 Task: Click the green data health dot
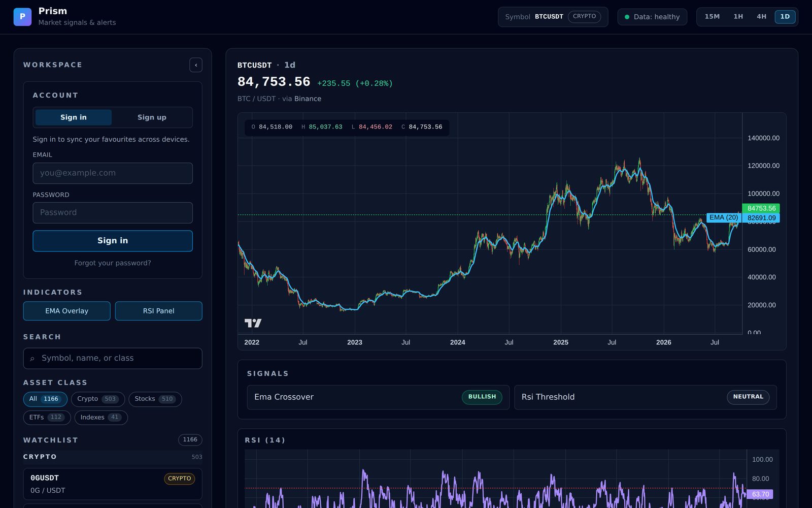click(x=627, y=17)
